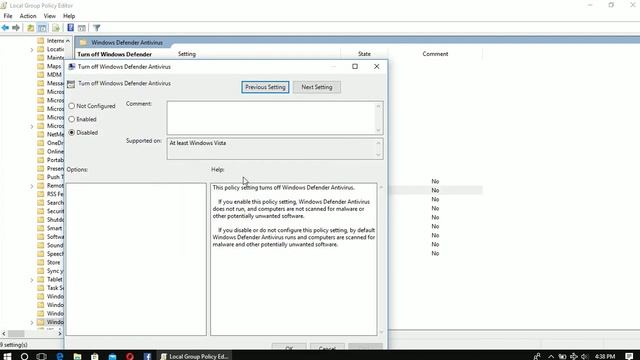The image size is (640, 360).
Task: Select the Sound folder in tree
Action: (x=55, y=245)
